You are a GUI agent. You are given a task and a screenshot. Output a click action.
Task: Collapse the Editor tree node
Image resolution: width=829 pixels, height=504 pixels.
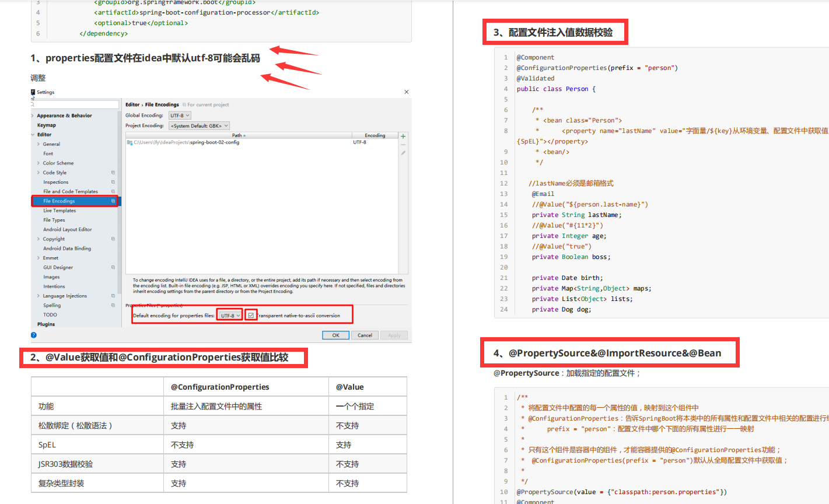[x=33, y=135]
